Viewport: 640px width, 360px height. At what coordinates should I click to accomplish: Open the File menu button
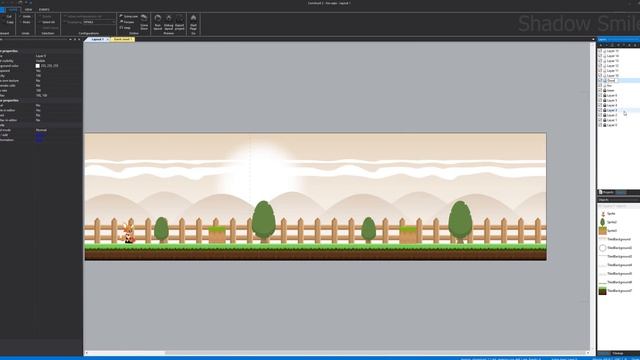pyautogui.click(x=2, y=9)
